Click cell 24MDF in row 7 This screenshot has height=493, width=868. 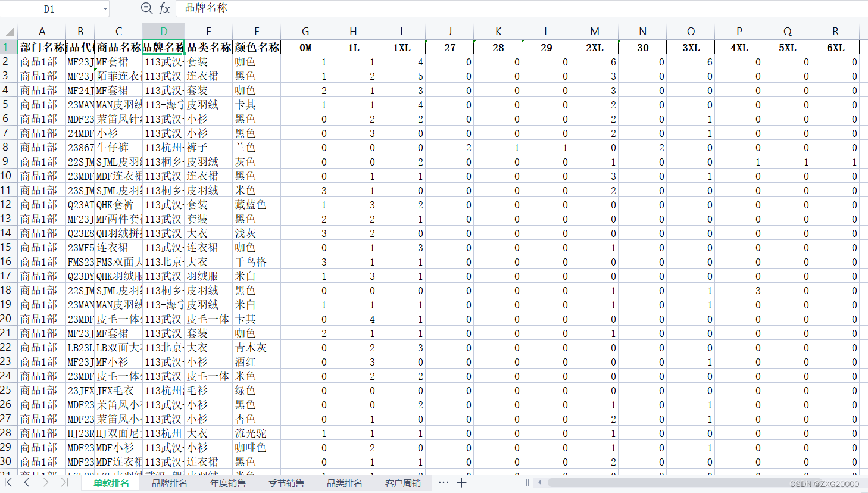coord(80,133)
